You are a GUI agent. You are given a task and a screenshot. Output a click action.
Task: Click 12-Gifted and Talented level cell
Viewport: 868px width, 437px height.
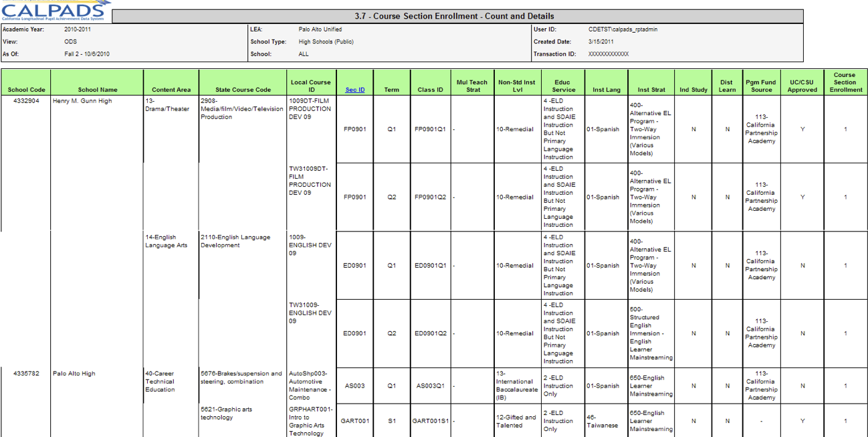click(516, 421)
